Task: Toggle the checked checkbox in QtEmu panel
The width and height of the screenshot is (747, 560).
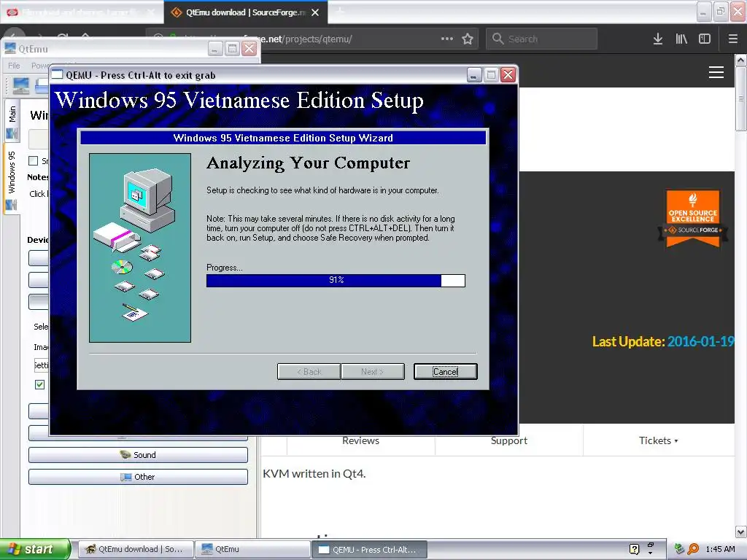Action: coord(40,384)
